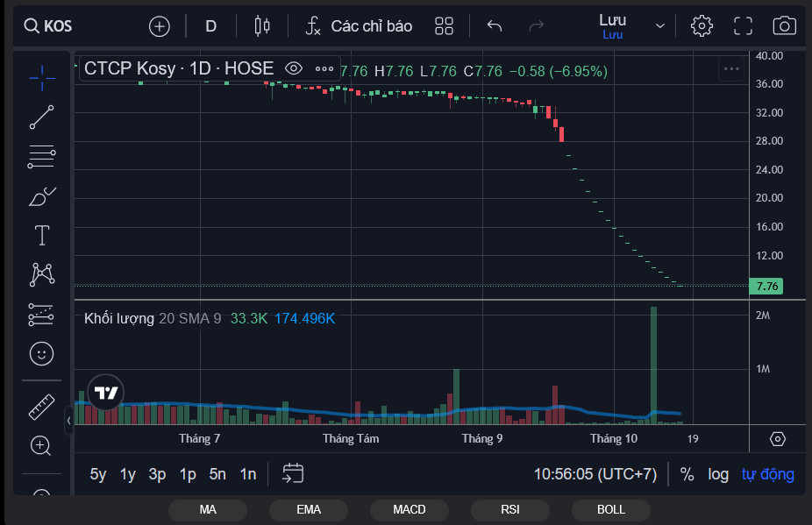Set chart range to 1p
Screen dimensions: 812x525
(188, 474)
